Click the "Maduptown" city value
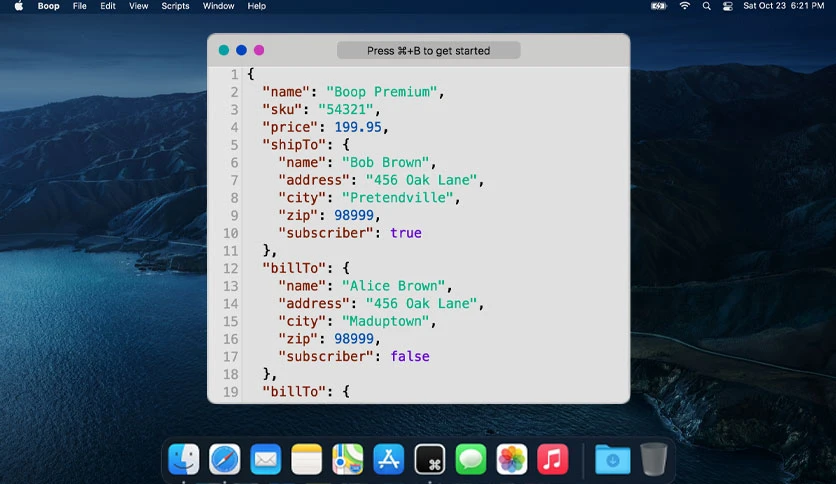 [385, 321]
